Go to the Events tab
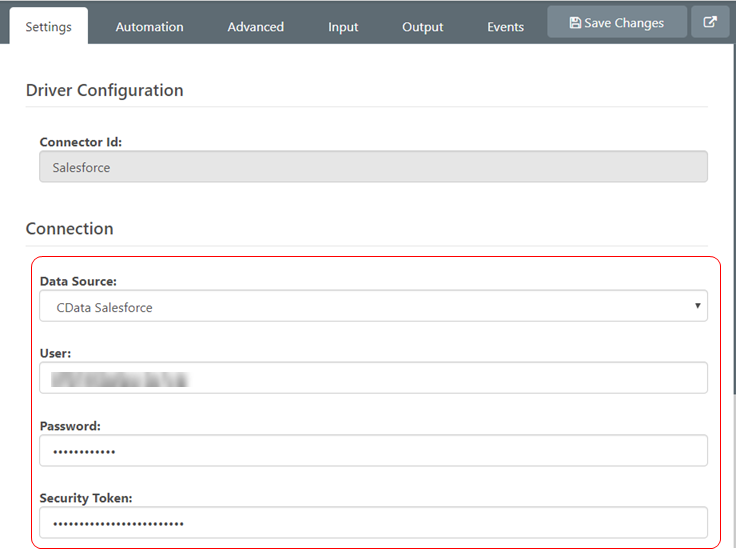736x549 pixels. 505,27
